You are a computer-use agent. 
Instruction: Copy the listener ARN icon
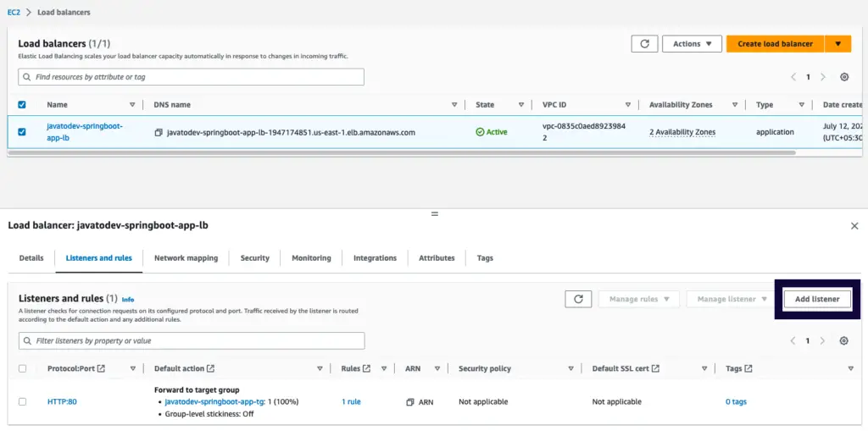pyautogui.click(x=409, y=402)
